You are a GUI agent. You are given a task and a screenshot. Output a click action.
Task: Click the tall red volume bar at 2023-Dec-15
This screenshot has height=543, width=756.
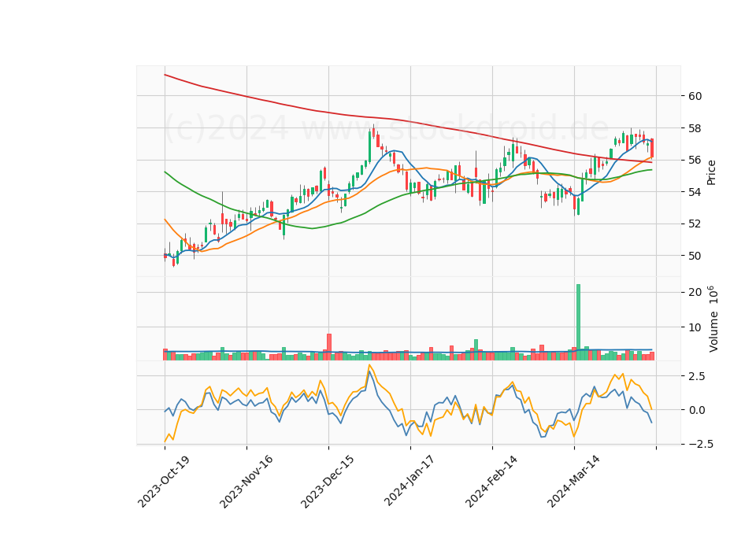click(x=329, y=347)
